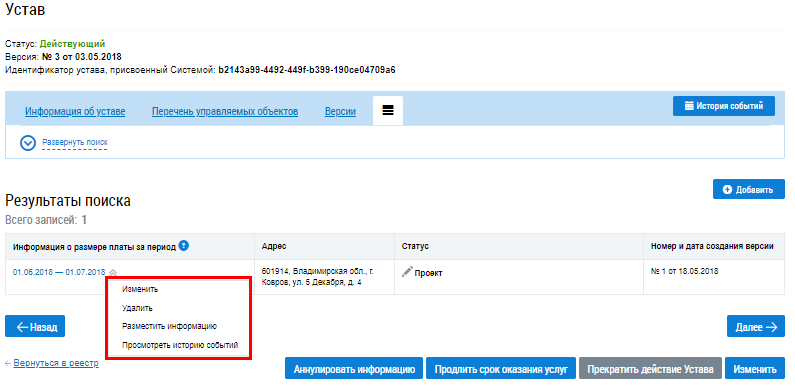This screenshot has height=388, width=795.
Task: Open the hamburger menu tab icon
Action: point(388,111)
